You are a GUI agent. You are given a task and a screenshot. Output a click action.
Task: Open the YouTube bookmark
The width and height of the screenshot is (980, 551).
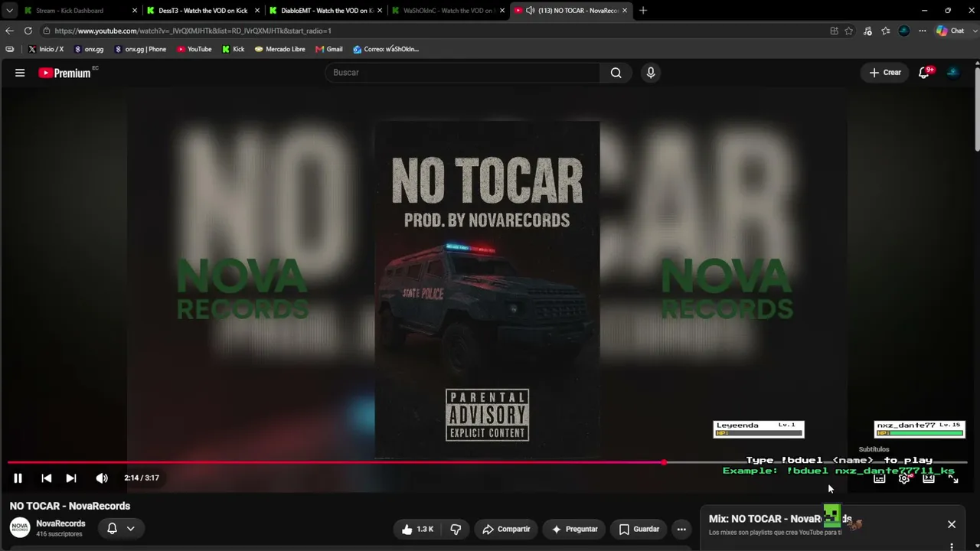[194, 49]
